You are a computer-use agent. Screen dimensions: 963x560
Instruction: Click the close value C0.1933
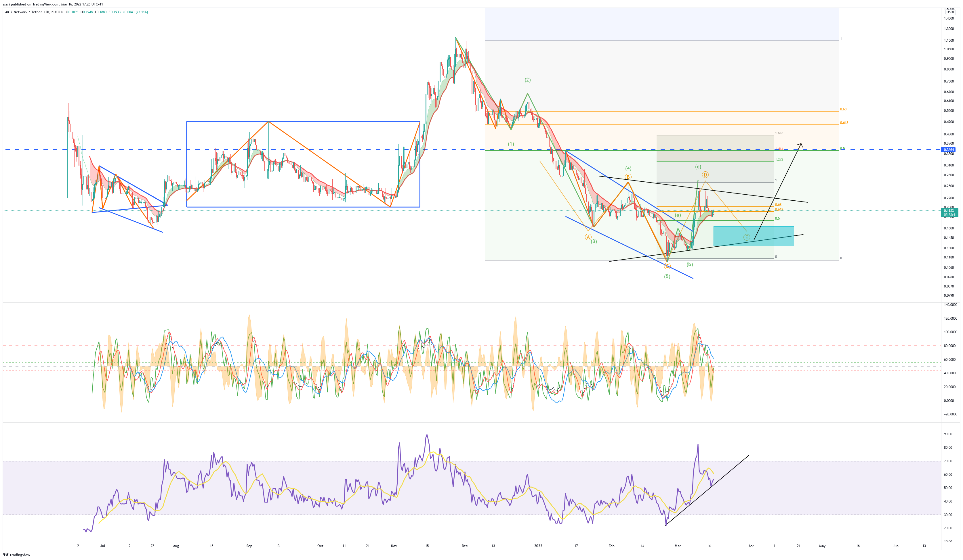tap(115, 12)
